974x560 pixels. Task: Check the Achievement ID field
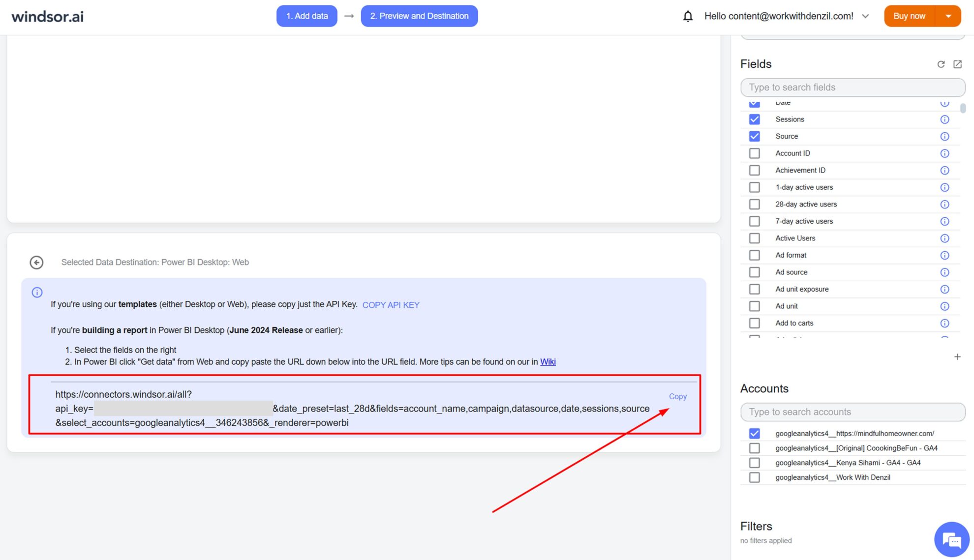tap(754, 170)
